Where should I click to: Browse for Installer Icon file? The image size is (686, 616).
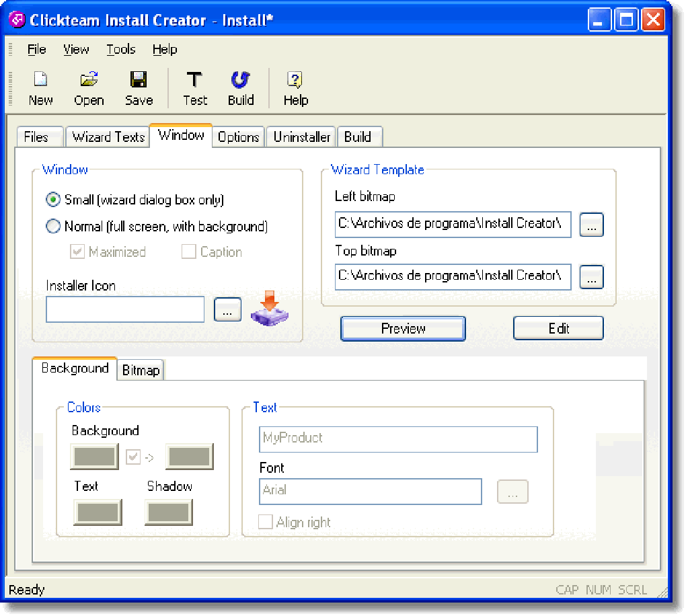pos(227,309)
